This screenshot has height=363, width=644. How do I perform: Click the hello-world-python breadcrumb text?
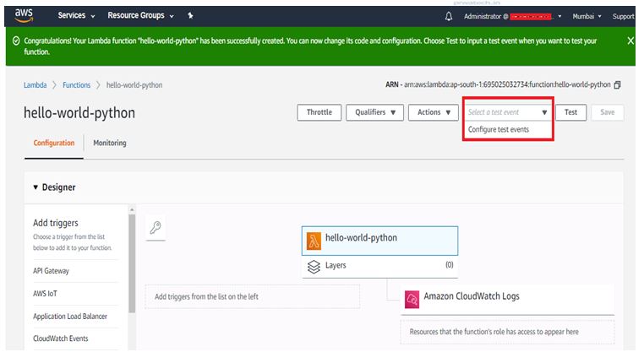click(x=134, y=85)
